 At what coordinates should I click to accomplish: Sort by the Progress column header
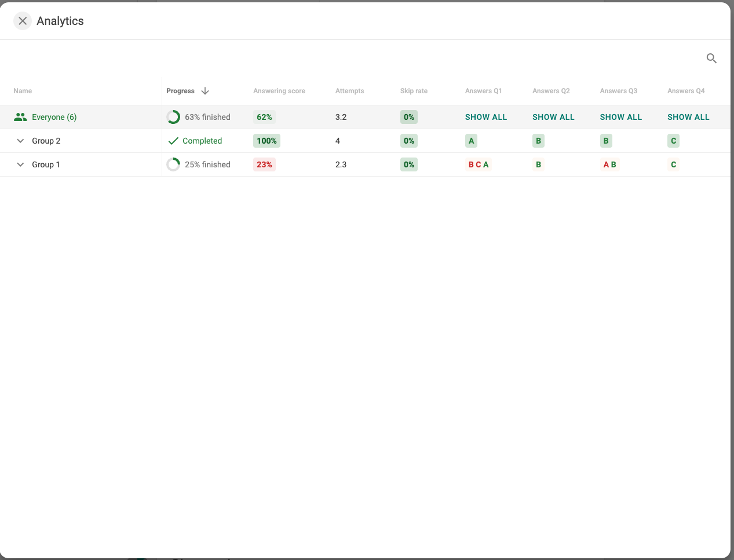180,91
